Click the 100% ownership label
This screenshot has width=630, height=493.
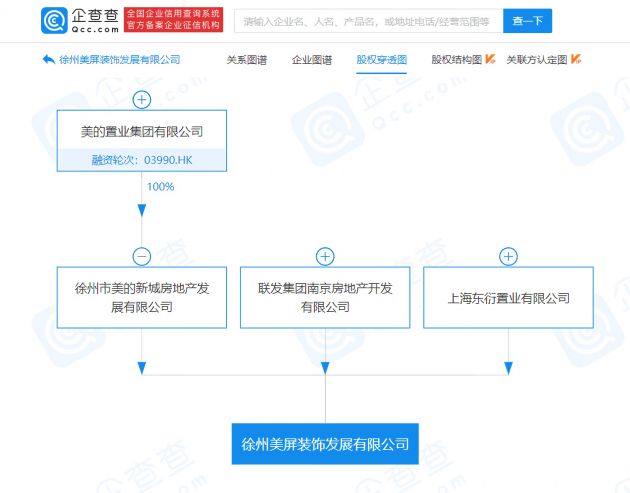(x=160, y=187)
